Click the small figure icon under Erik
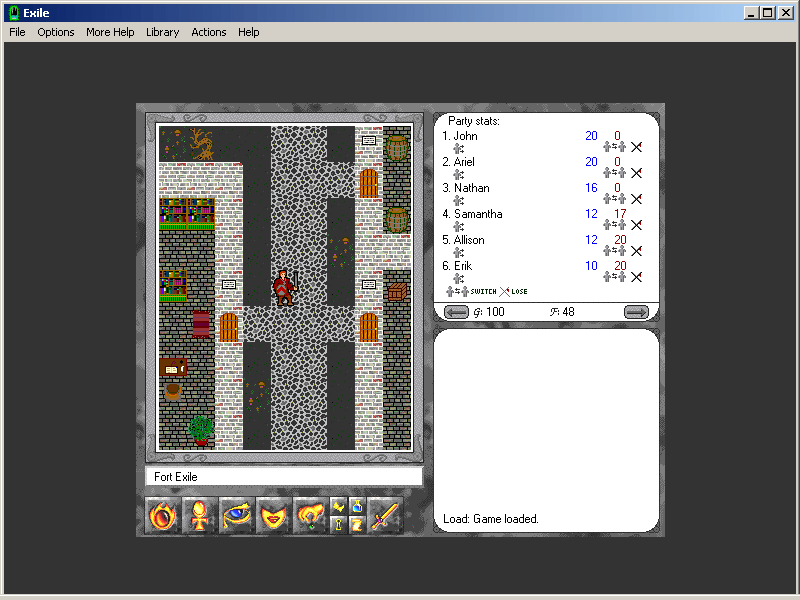800x600 pixels. coord(458,279)
